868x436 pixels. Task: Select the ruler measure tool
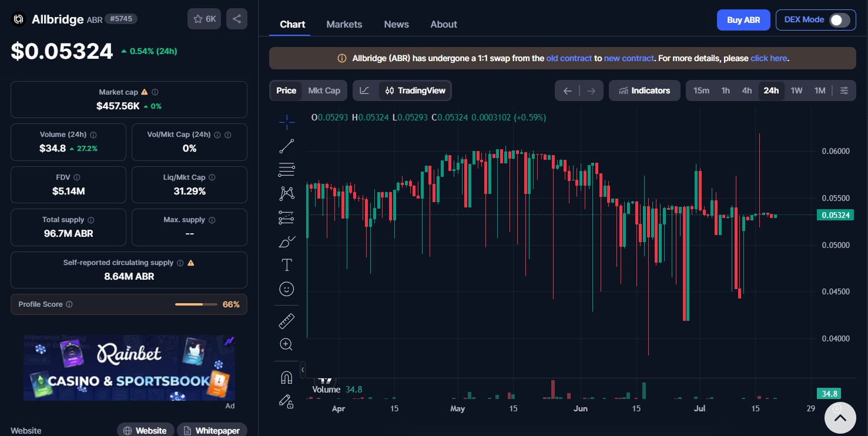tap(287, 321)
